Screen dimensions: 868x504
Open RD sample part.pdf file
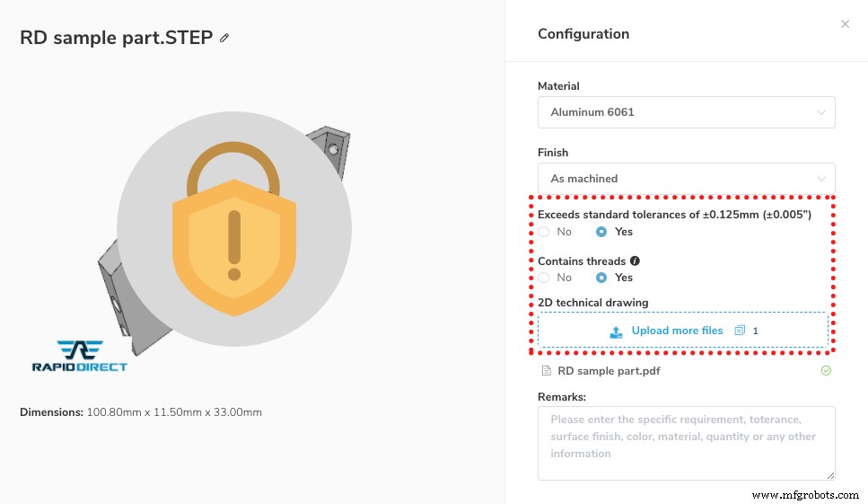[608, 370]
